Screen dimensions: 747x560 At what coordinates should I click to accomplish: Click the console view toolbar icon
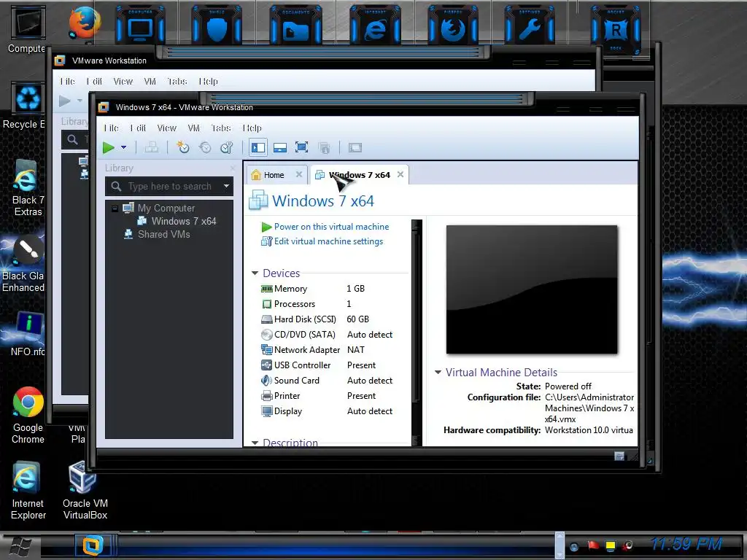[x=355, y=147]
